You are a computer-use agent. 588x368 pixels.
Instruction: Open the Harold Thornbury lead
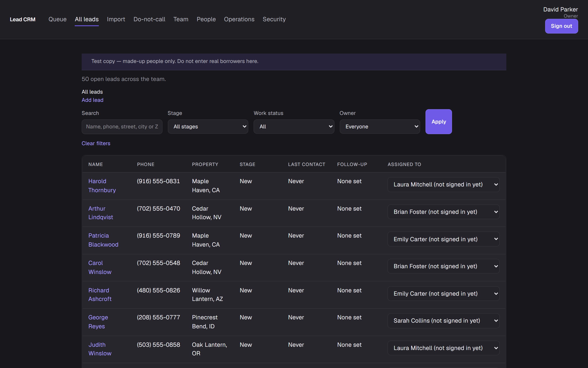(x=102, y=186)
